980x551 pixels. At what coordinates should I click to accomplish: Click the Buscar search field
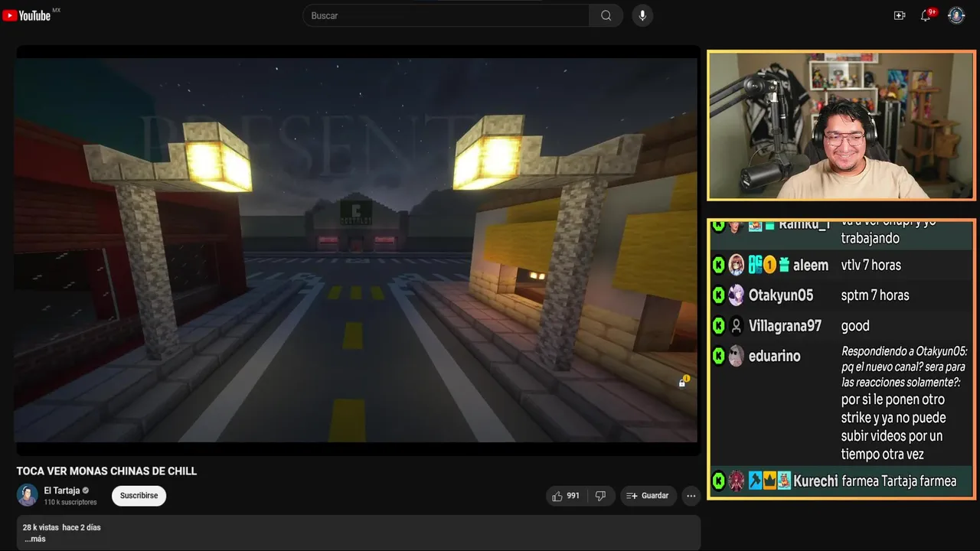(x=446, y=15)
